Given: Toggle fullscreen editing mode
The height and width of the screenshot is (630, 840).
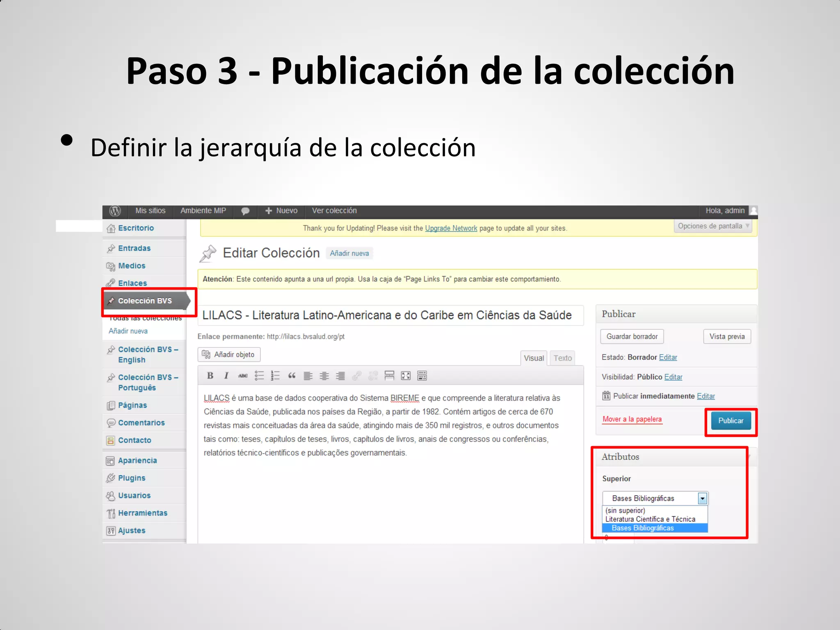Looking at the screenshot, I should coord(406,376).
